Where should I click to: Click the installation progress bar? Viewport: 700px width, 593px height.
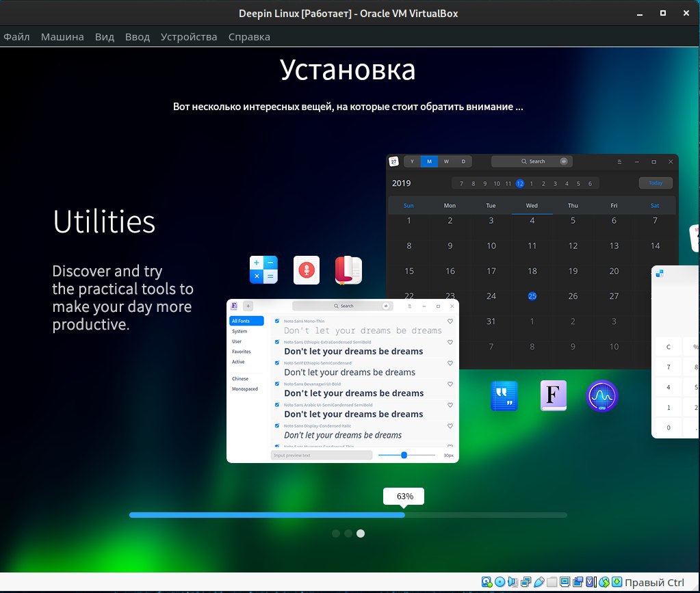[x=348, y=515]
